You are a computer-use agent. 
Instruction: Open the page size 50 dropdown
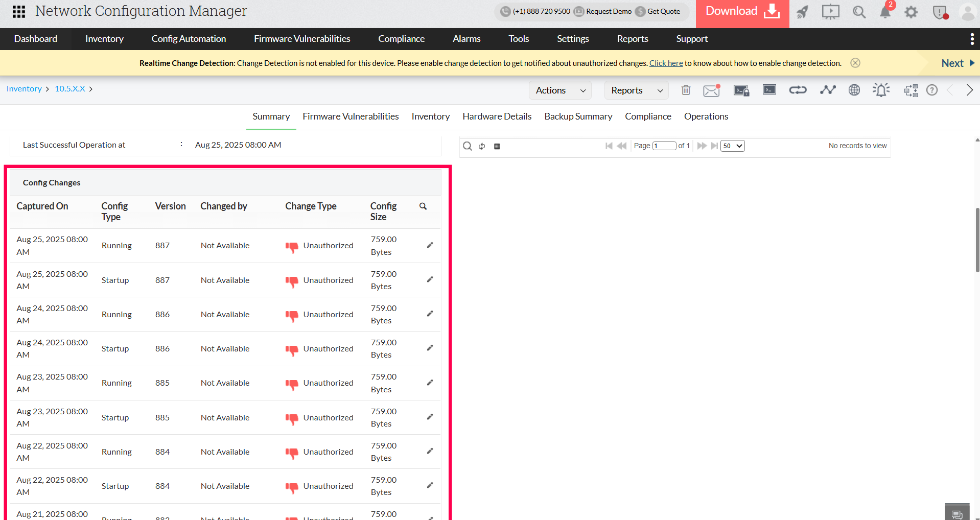pos(732,146)
